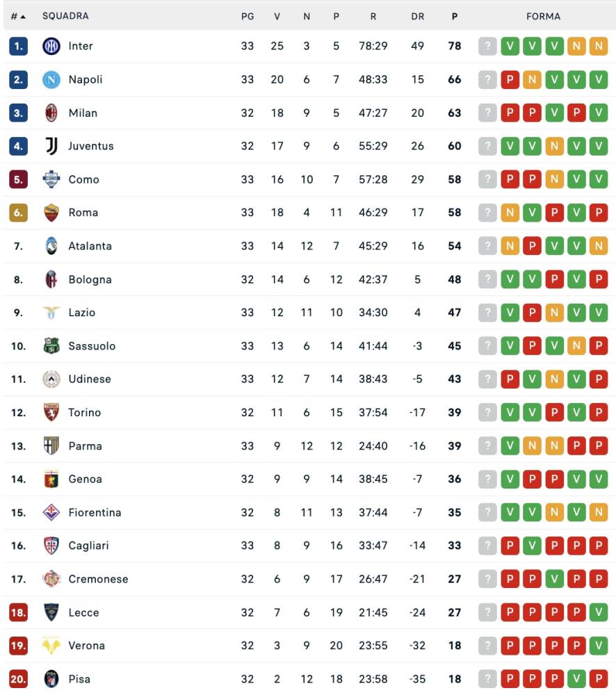The image size is (616, 695).
Task: Click Lecce's green V form badge
Action: click(x=598, y=612)
